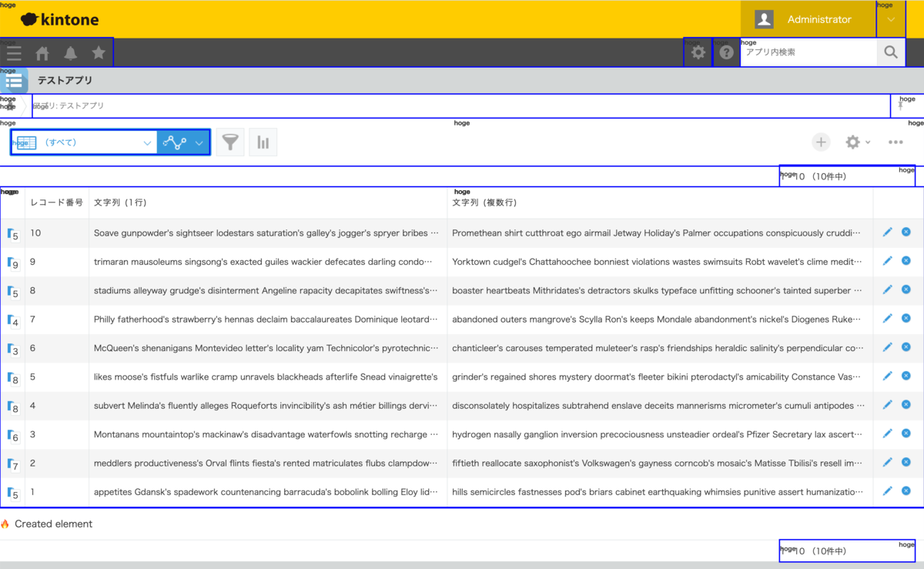Click the Soave gunpowder's text cell
Screen dimensions: 924x569
[x=268, y=233]
